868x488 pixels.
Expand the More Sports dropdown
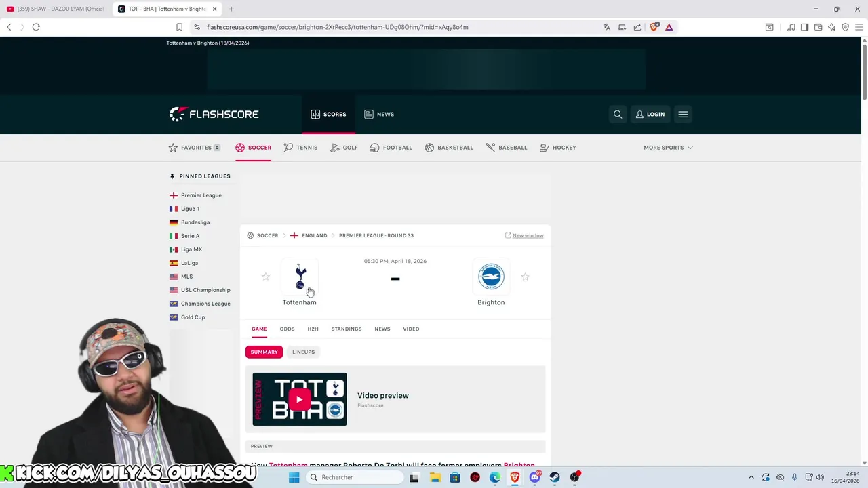(668, 148)
